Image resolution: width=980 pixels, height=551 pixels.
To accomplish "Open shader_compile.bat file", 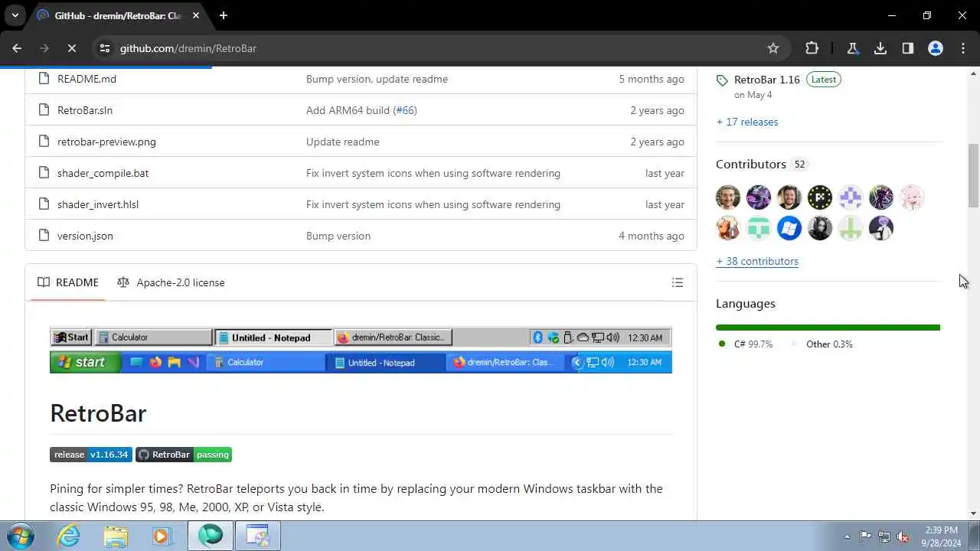I will tap(103, 173).
